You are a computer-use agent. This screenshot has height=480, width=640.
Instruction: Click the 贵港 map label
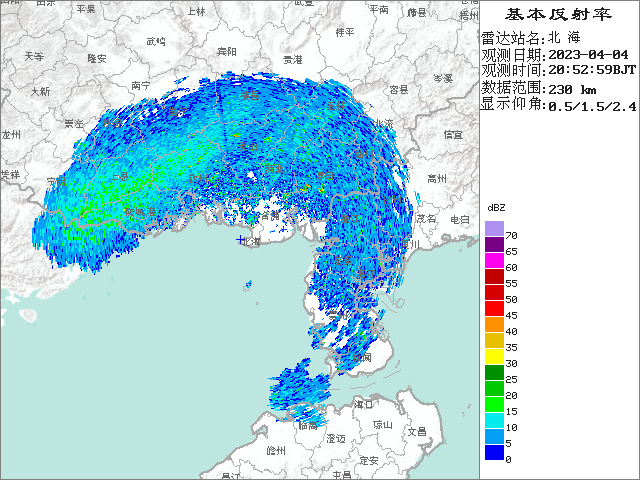293,60
